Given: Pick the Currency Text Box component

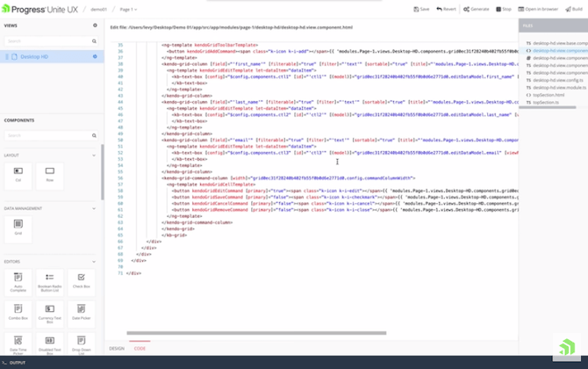Looking at the screenshot, I should tap(50, 314).
